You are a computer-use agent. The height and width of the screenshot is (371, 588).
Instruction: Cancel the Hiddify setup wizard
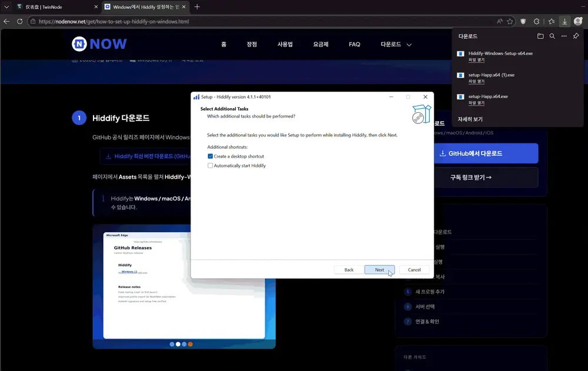414,270
